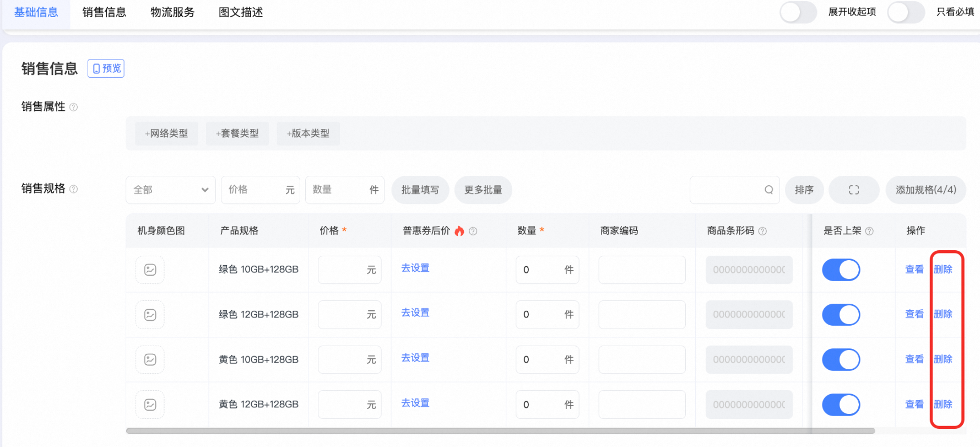The height and width of the screenshot is (447, 980).
Task: Click 查看 for 绿色 12GB+128GB row
Action: (914, 314)
